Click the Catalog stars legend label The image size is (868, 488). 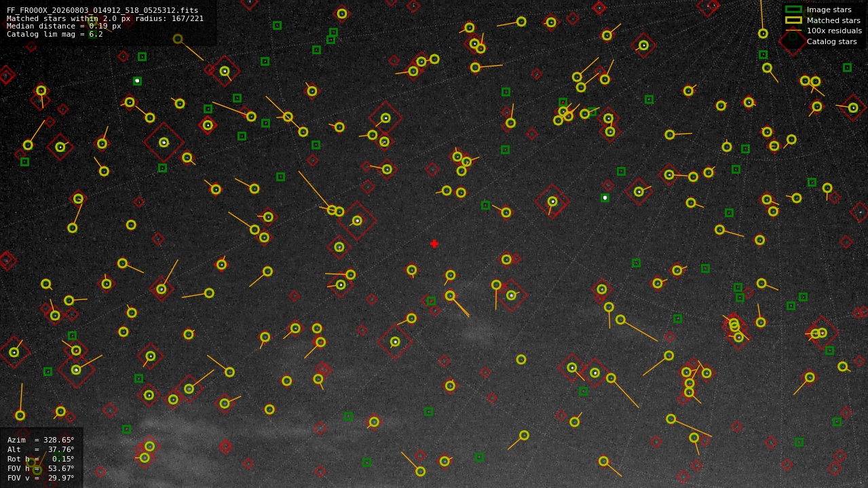point(831,41)
